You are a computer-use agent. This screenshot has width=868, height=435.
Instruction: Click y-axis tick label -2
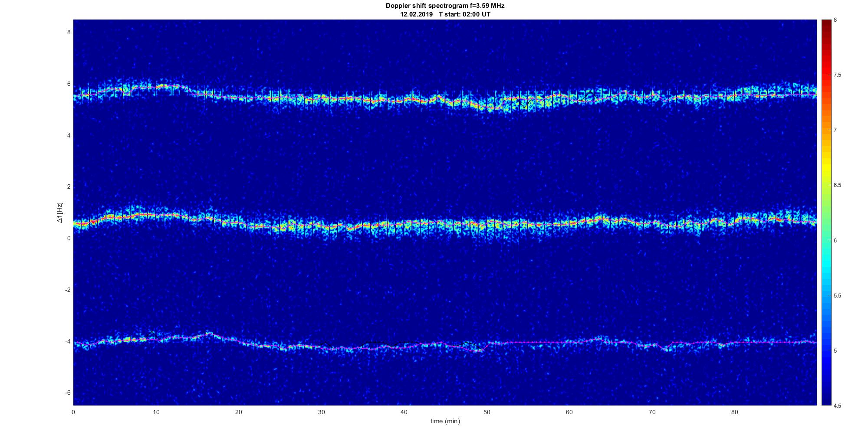pos(68,290)
